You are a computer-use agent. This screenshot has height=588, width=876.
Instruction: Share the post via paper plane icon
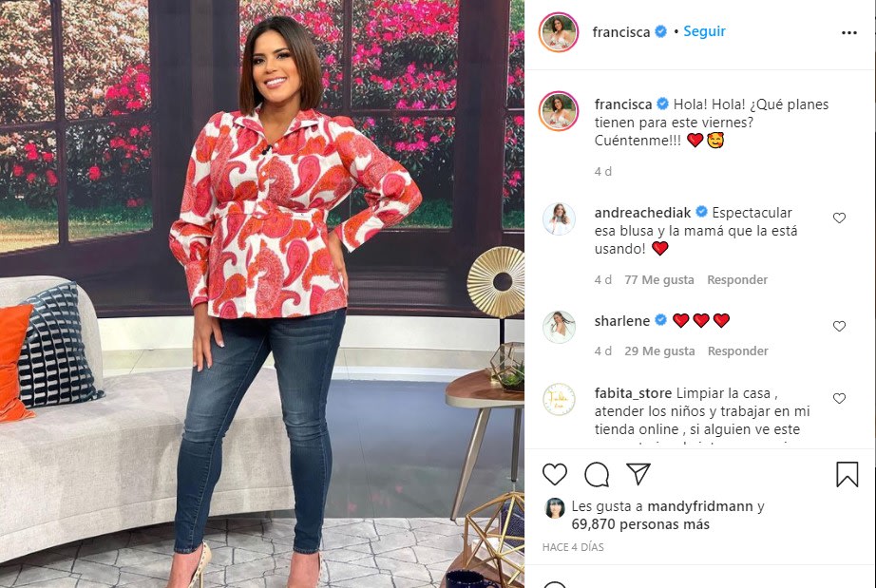pos(638,473)
